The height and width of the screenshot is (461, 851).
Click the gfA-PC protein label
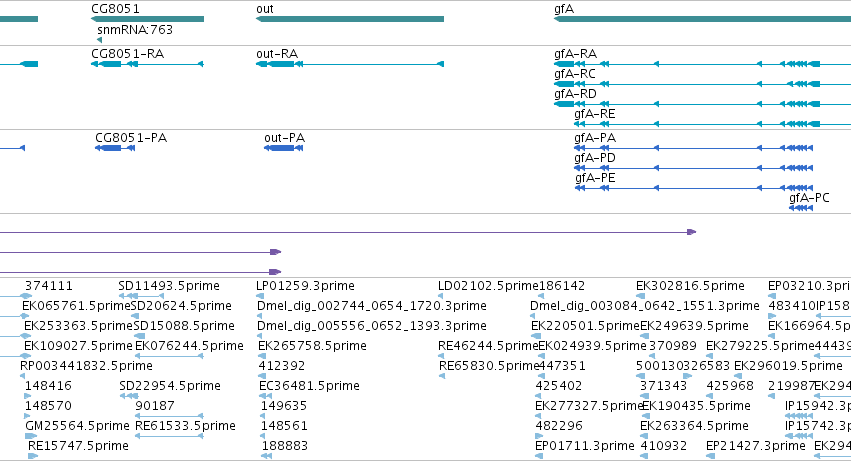809,198
